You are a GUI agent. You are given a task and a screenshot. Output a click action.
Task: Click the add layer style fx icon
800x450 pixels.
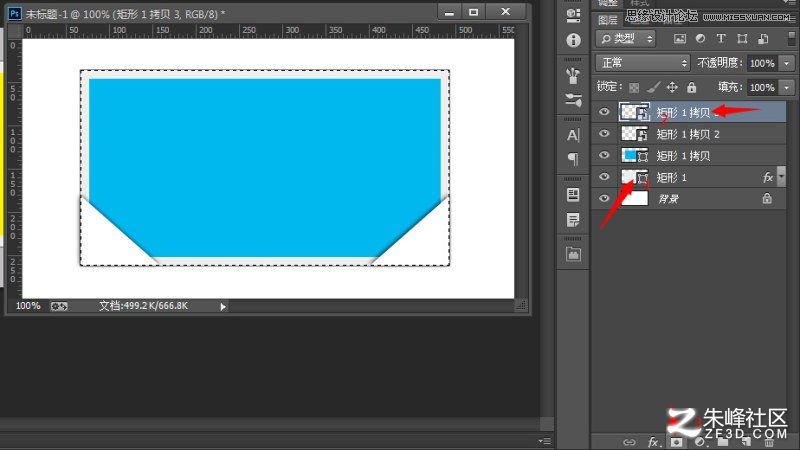point(653,442)
